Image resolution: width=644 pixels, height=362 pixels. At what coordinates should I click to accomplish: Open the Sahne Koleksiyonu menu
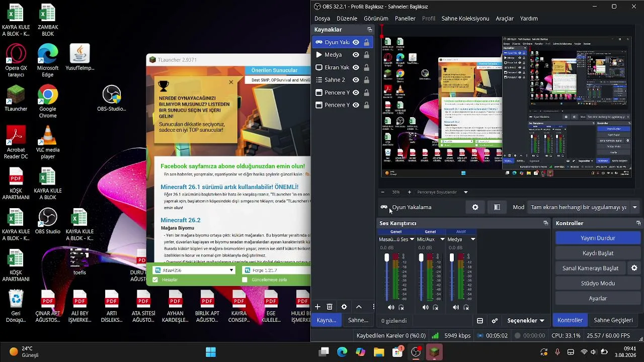465,19
